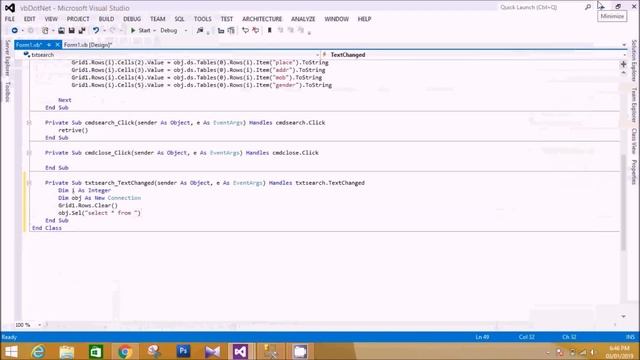Image resolution: width=640 pixels, height=360 pixels.
Task: Click the editor split window handle
Action: coord(623,64)
